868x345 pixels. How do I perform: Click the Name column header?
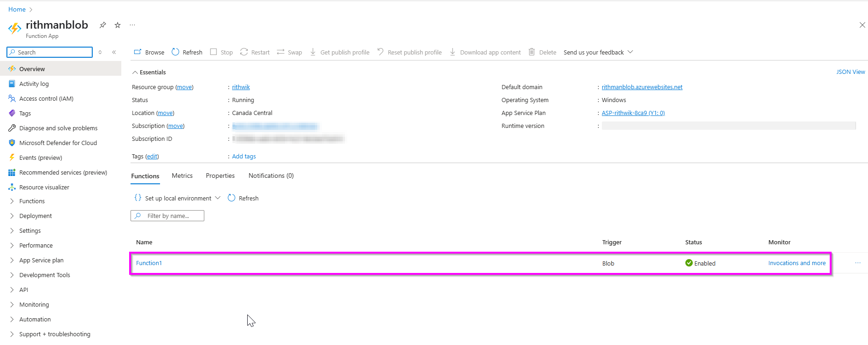[144, 242]
